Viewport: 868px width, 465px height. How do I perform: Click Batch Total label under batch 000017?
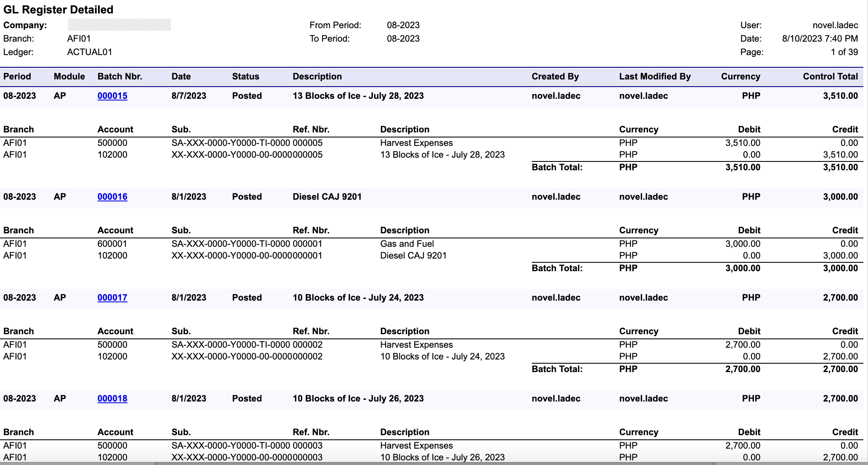click(557, 369)
